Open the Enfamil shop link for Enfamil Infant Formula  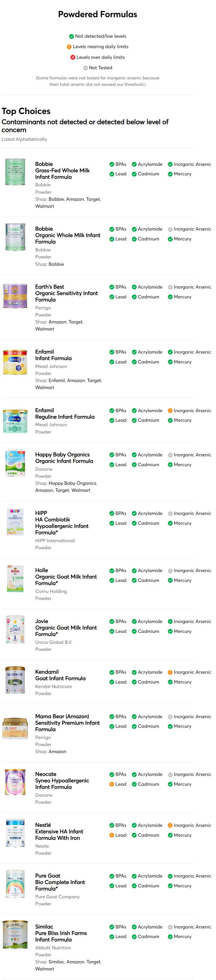(x=56, y=380)
